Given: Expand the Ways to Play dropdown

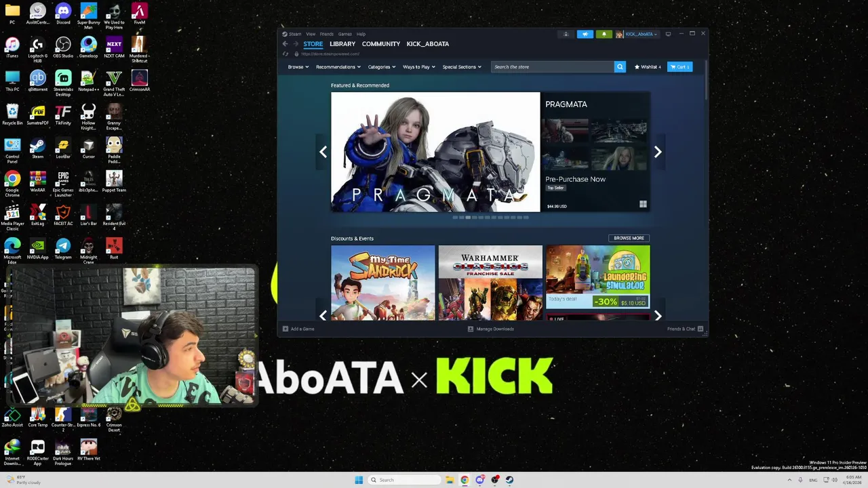Looking at the screenshot, I should click(418, 67).
